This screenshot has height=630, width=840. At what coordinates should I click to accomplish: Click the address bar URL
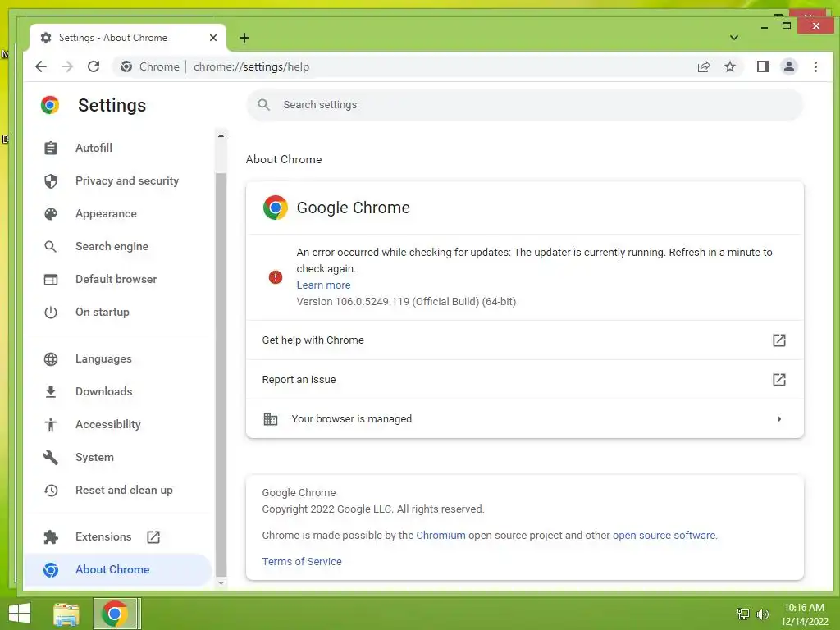(251, 67)
